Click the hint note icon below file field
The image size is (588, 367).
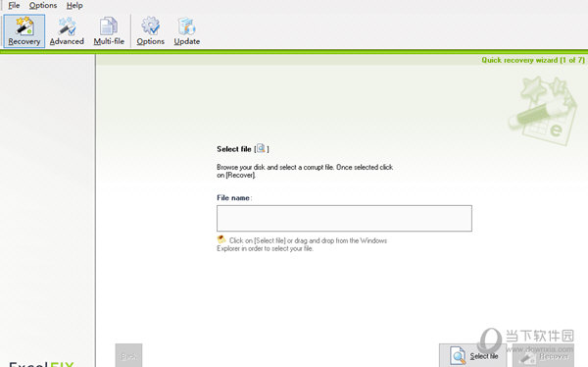click(x=221, y=239)
